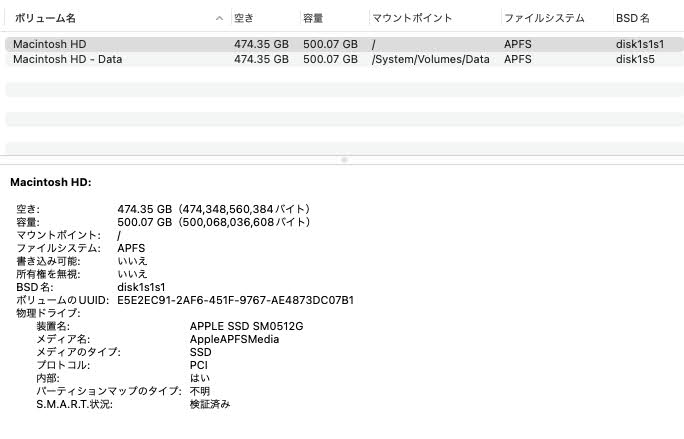
Task: Sort by マウントポイント column header
Action: 412,18
